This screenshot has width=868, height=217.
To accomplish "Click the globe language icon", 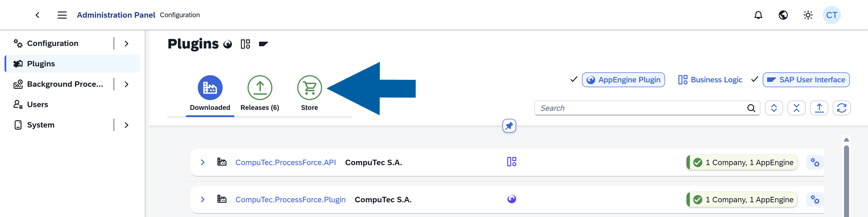I will [x=783, y=15].
